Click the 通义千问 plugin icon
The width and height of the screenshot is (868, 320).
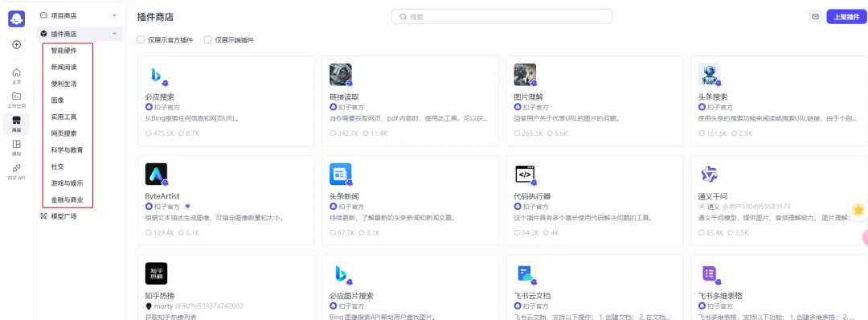709,174
